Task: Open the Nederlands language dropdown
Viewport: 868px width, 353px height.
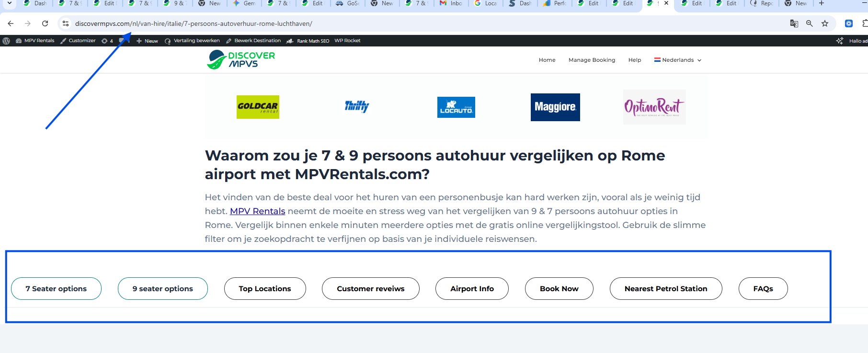Action: [x=678, y=60]
